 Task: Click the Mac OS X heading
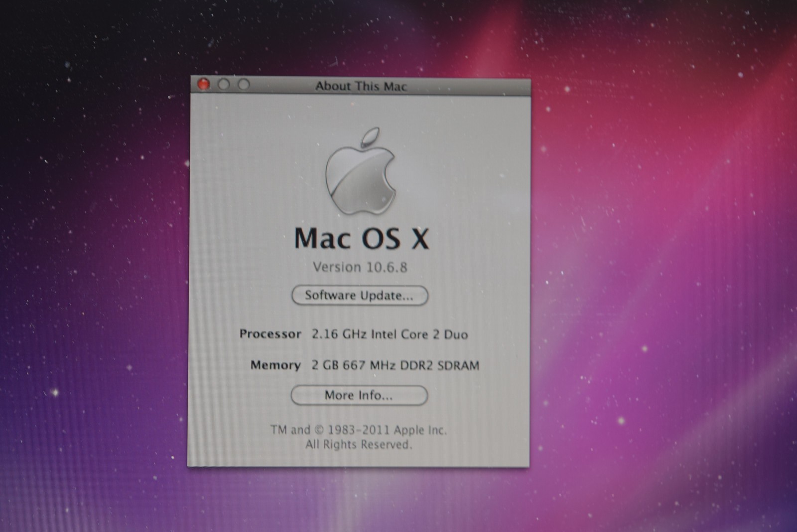coord(361,238)
